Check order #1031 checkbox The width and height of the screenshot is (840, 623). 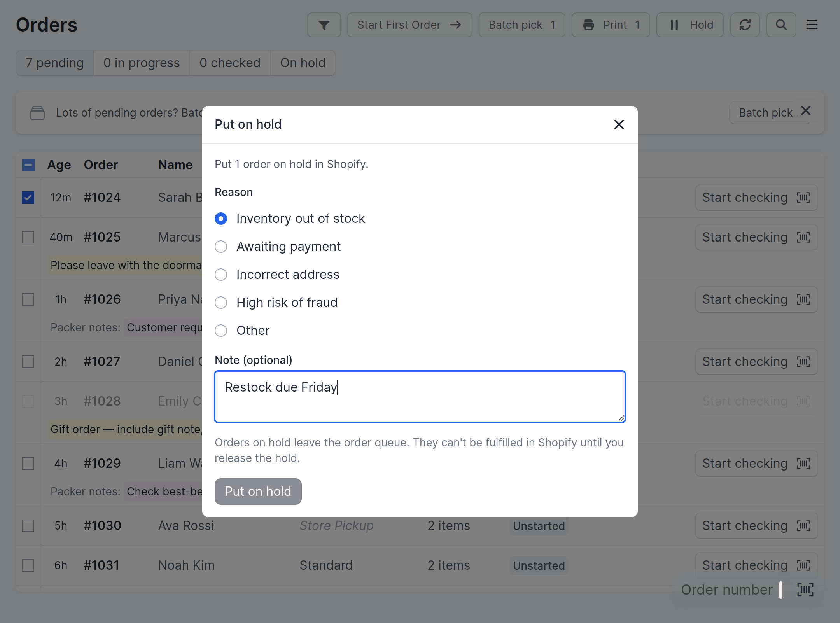[28, 565]
